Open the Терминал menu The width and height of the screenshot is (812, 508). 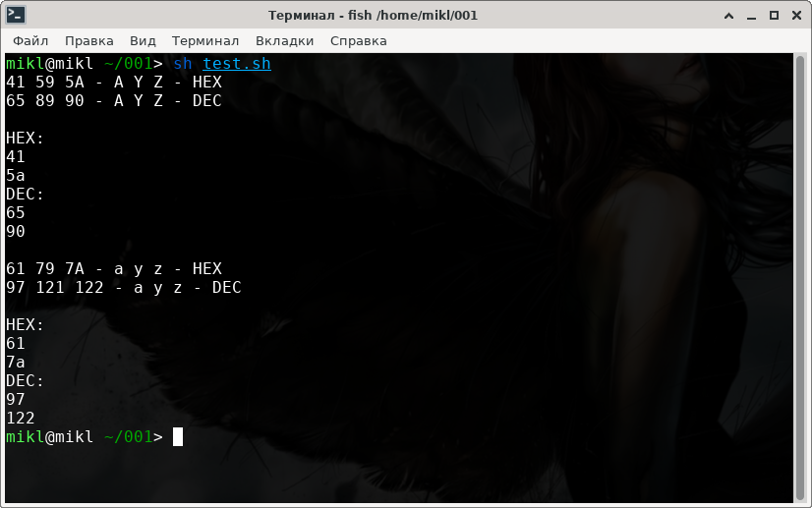click(205, 40)
